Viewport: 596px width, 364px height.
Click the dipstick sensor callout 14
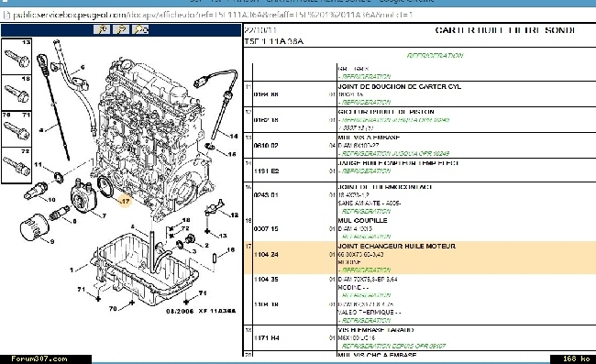coord(234,136)
